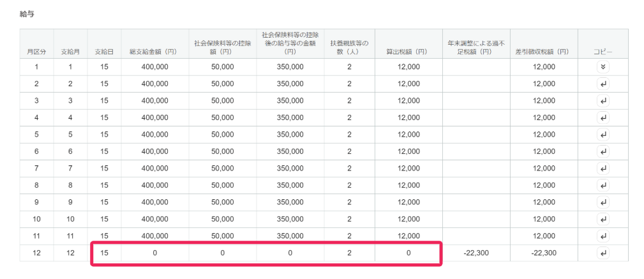
Task: Select the 総支給金額 field in row 12
Action: (155, 253)
